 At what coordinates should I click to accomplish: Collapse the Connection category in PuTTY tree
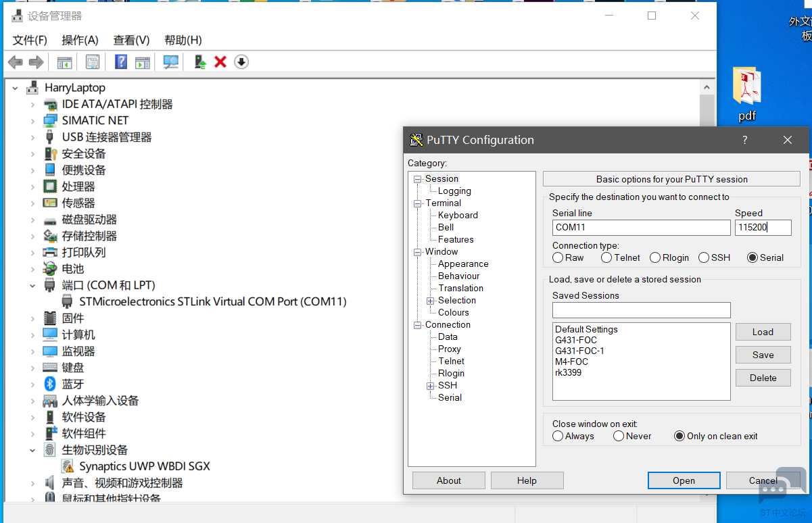pyautogui.click(x=418, y=325)
